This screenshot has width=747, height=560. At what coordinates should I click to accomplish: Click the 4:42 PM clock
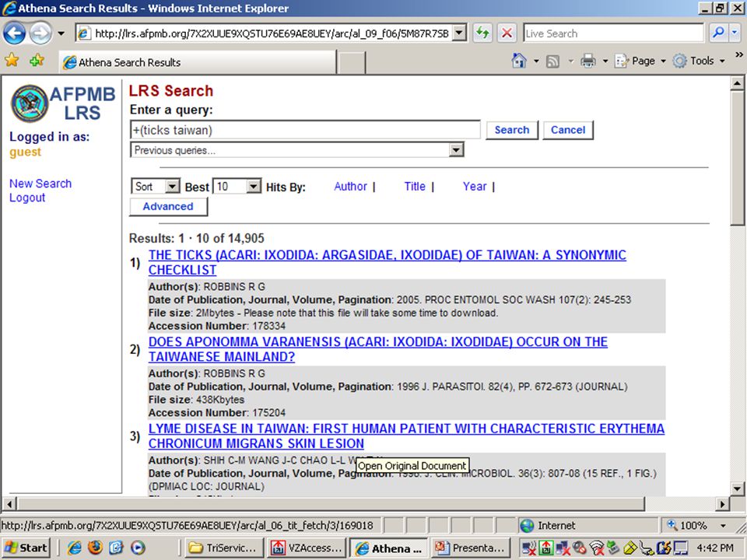[715, 548]
